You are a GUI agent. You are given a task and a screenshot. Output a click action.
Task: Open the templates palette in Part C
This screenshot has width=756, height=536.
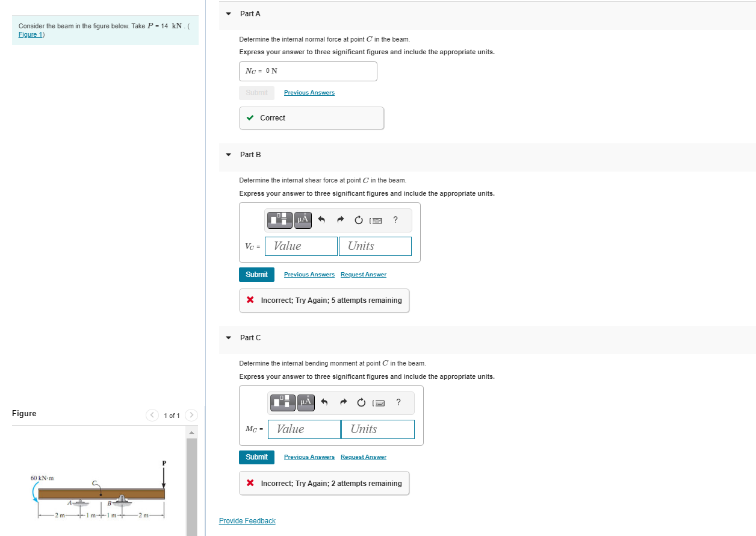point(283,402)
